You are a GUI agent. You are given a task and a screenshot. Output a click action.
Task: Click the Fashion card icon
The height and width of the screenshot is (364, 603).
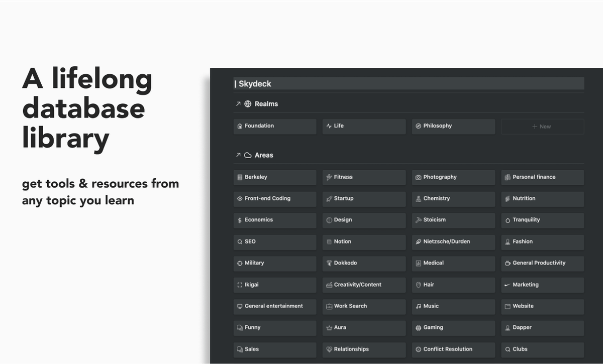coord(508,241)
